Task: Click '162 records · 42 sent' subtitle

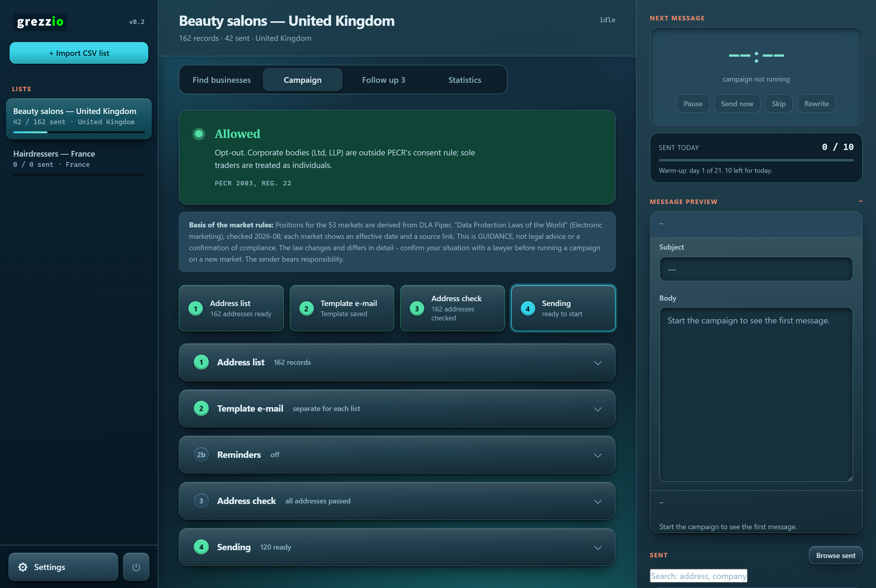Action: pos(245,38)
